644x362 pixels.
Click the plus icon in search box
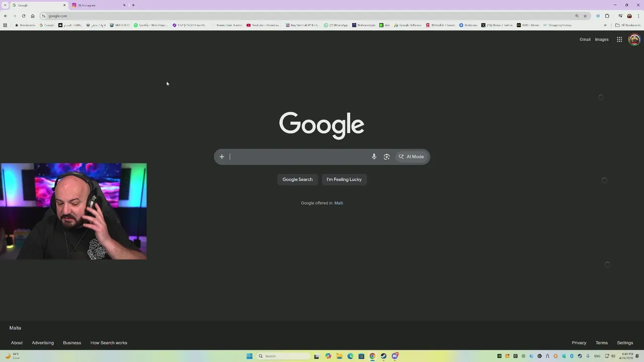click(x=221, y=156)
